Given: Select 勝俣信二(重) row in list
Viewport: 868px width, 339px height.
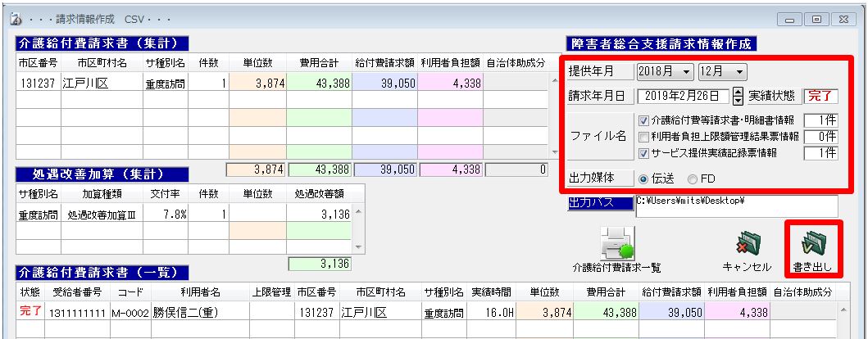Looking at the screenshot, I should coord(189,312).
